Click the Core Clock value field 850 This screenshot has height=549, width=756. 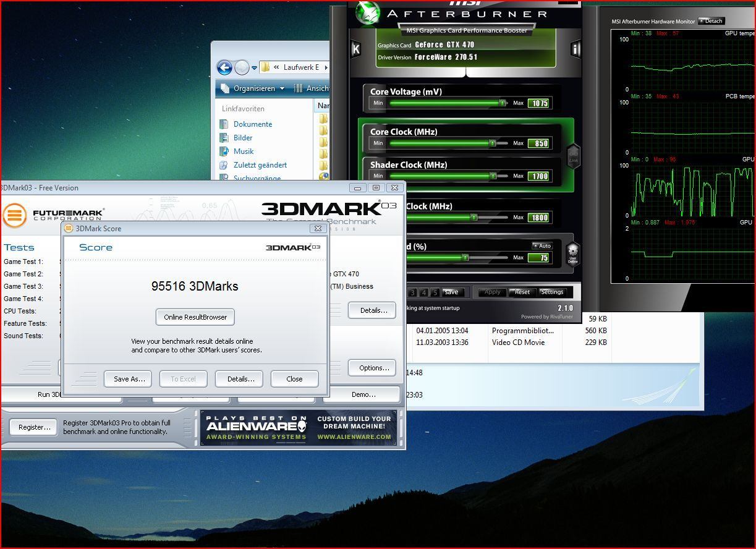[538, 143]
